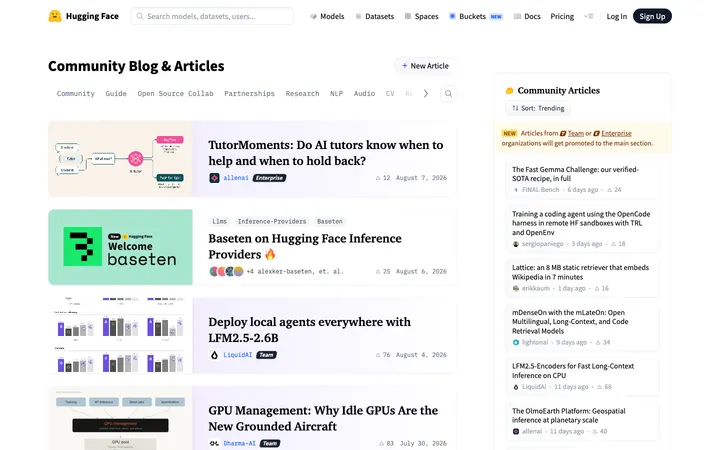The image size is (720, 450).
Task: Open the allenai author link in TutorMoments card
Action: coord(236,178)
